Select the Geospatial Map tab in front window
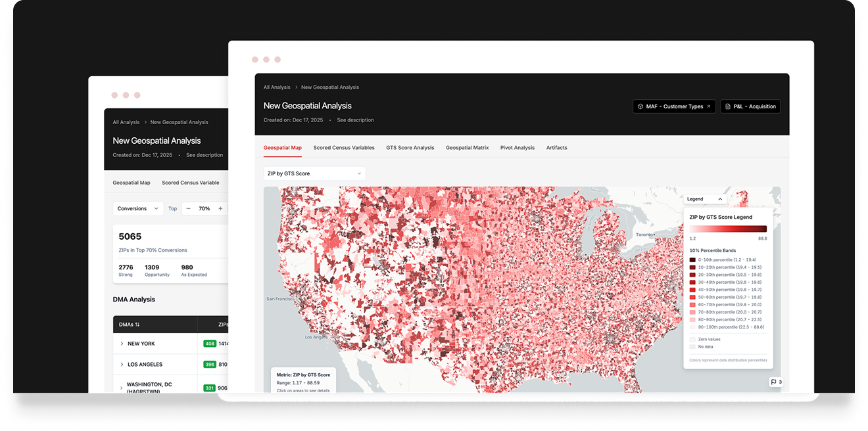The image size is (868, 431). (x=282, y=148)
